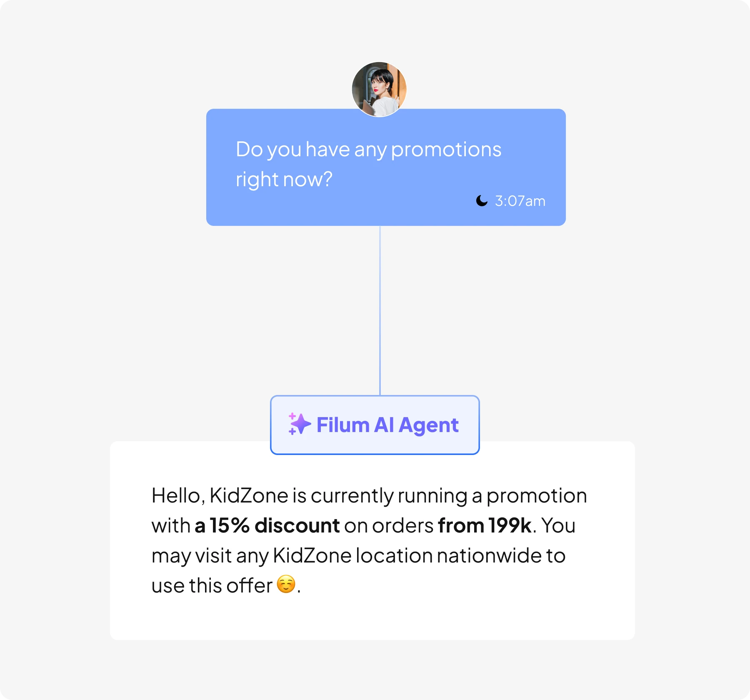Click the crescent moon icon
Screen dimensions: 750x700
pyautogui.click(x=482, y=201)
